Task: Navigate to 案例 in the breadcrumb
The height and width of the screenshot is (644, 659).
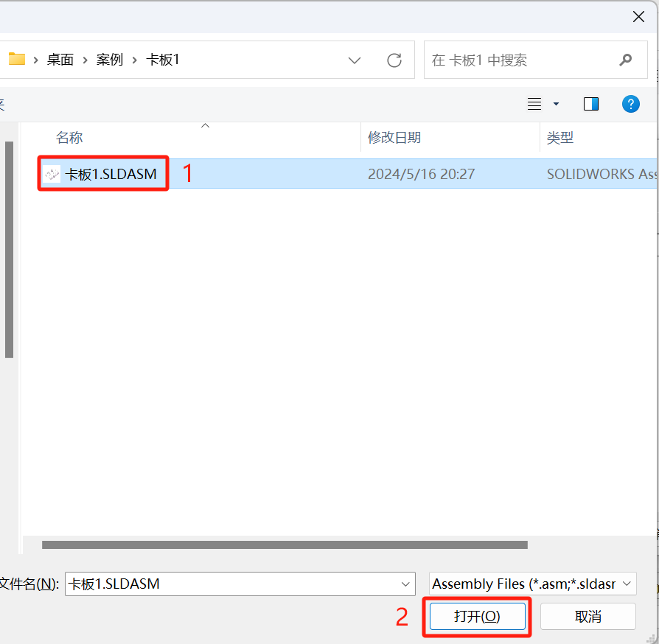Action: pos(110,60)
